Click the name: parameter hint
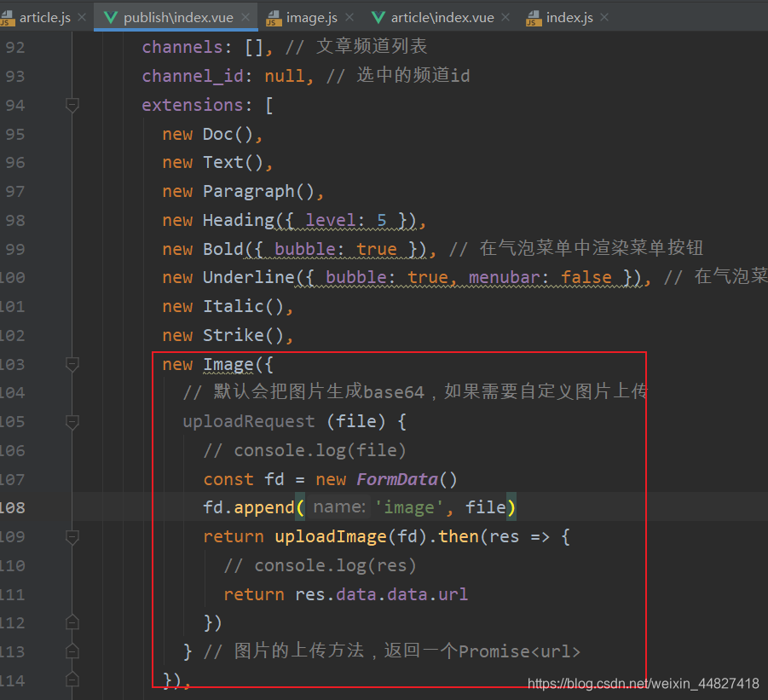Image resolution: width=768 pixels, height=700 pixels. tap(339, 507)
